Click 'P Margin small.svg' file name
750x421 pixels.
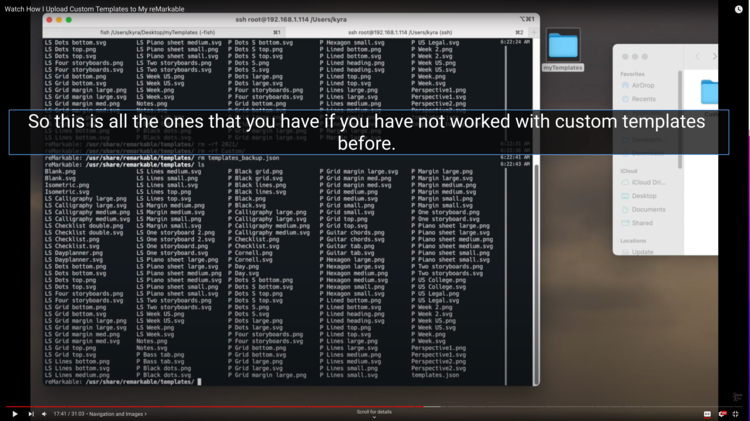click(442, 205)
